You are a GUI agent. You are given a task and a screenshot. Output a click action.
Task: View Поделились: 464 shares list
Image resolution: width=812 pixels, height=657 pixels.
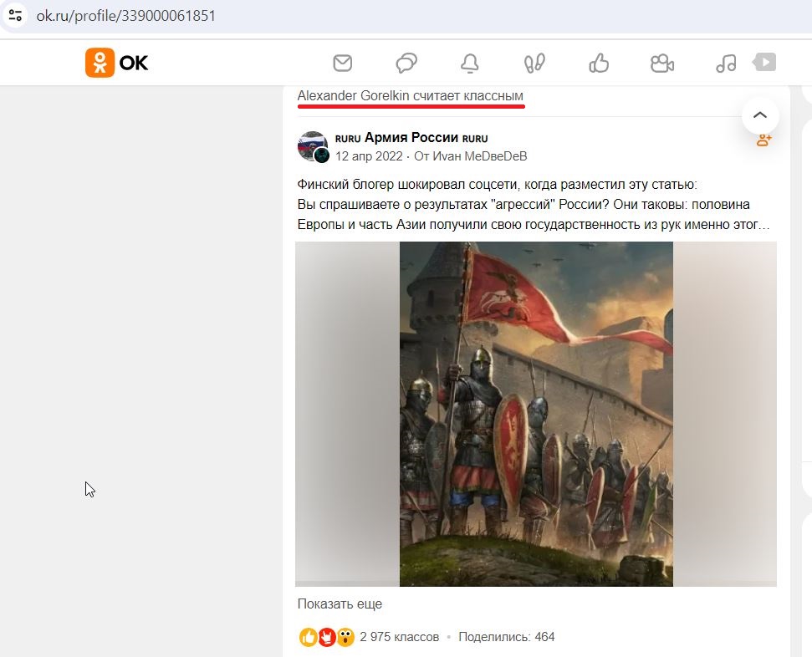click(x=507, y=637)
